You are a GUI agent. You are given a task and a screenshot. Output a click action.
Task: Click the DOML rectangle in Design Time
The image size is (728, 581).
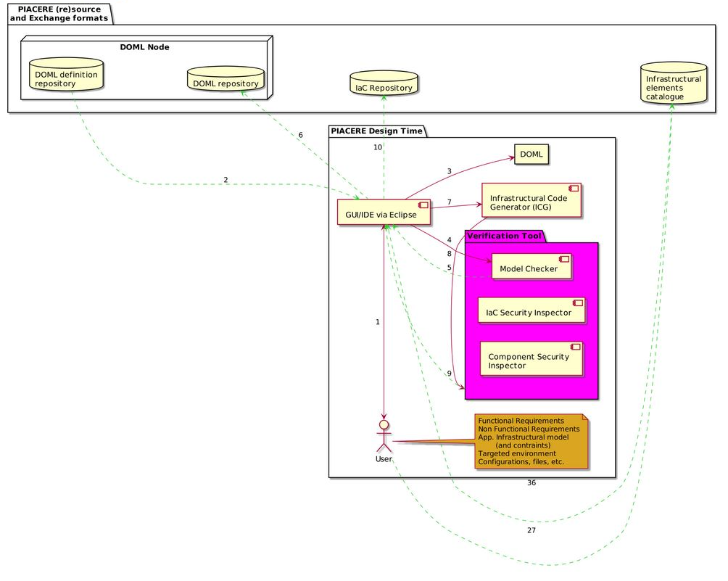(531, 154)
